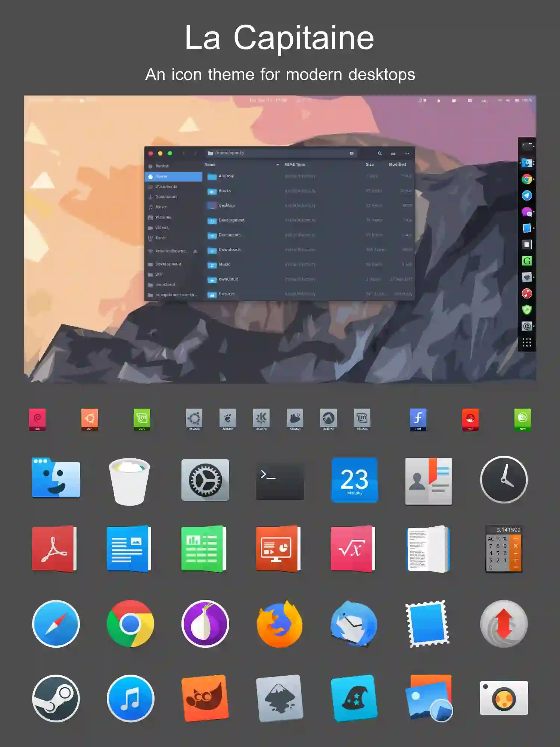Screen dimensions: 560x747
Task: Open the purple Tor Browser onion icon
Action: 205,623
